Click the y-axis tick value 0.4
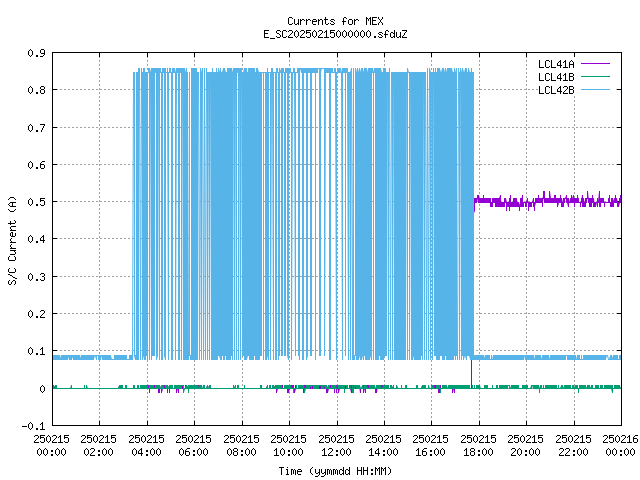Image resolution: width=640 pixels, height=480 pixels. (x=36, y=239)
